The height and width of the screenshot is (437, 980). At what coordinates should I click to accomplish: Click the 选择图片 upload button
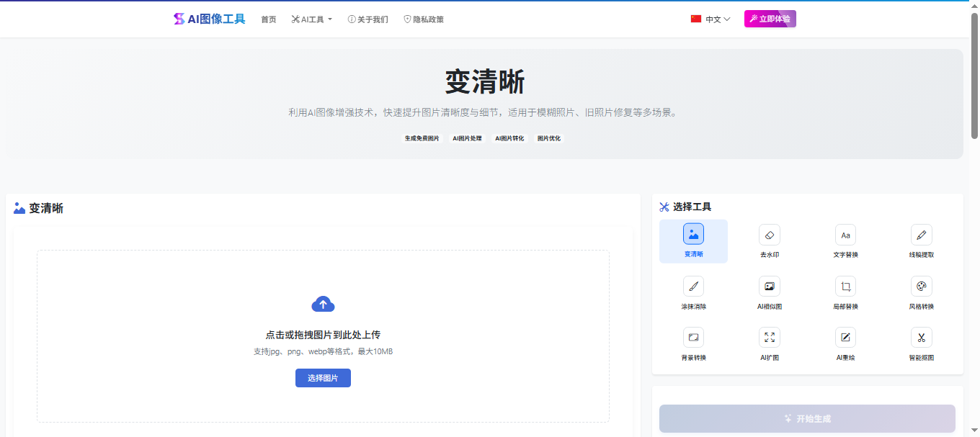pos(323,377)
